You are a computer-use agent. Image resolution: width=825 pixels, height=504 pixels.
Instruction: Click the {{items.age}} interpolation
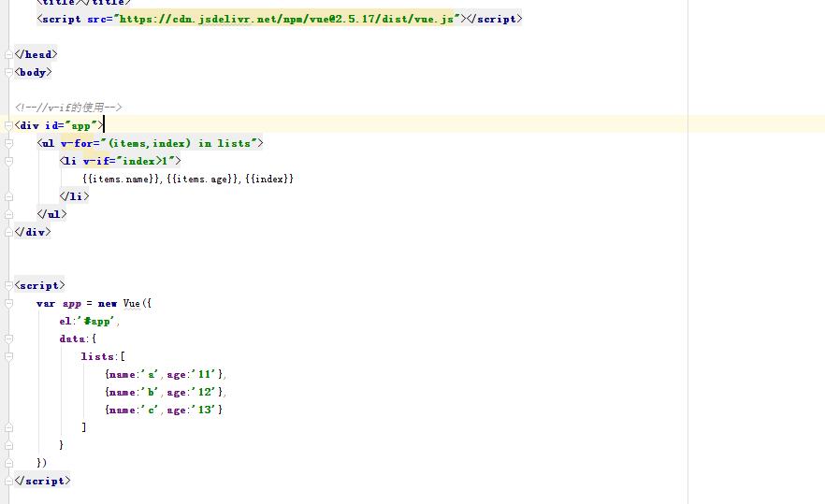[x=203, y=179]
